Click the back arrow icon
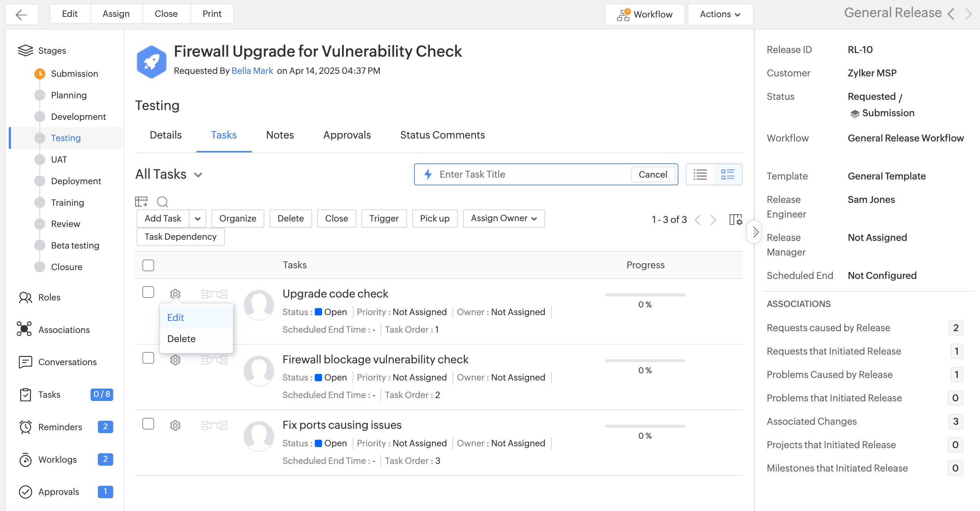Viewport: 980px width, 511px height. (21, 15)
